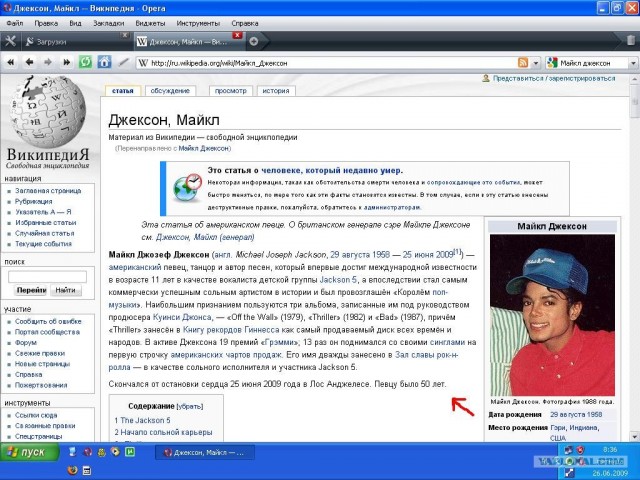Click the red shield tray icon
The height and width of the screenshot is (480, 640).
(580, 450)
